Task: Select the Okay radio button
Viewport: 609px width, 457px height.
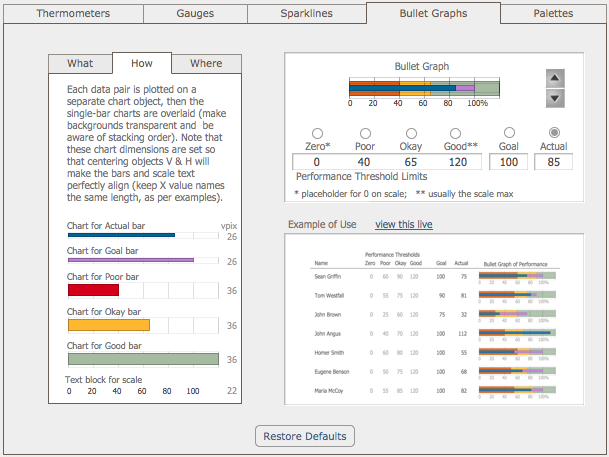Action: (x=411, y=134)
